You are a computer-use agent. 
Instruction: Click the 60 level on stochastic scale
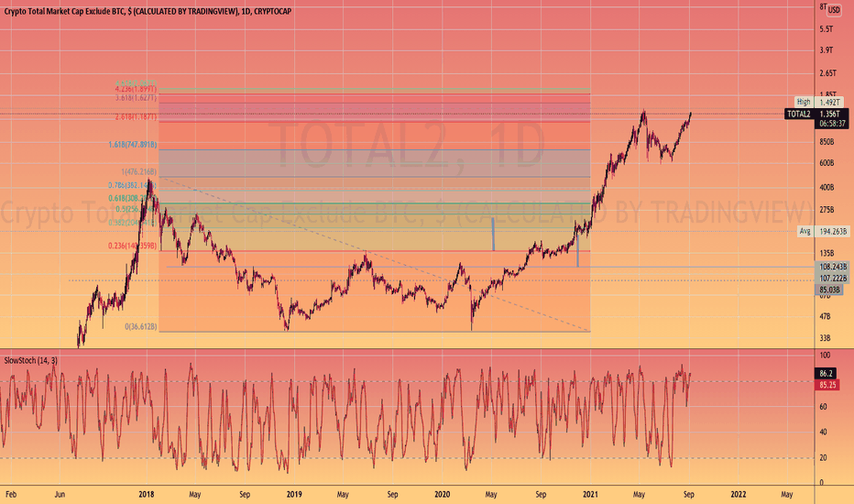(823, 407)
